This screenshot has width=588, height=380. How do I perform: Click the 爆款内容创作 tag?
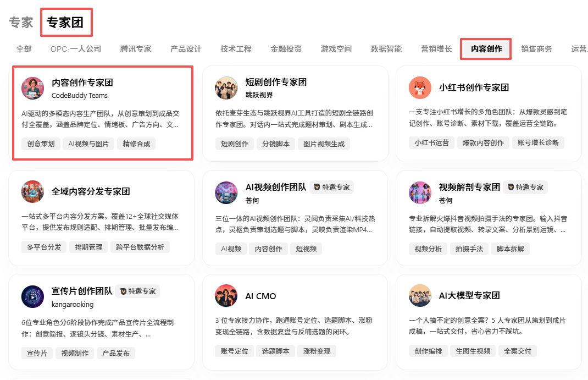[x=484, y=143]
